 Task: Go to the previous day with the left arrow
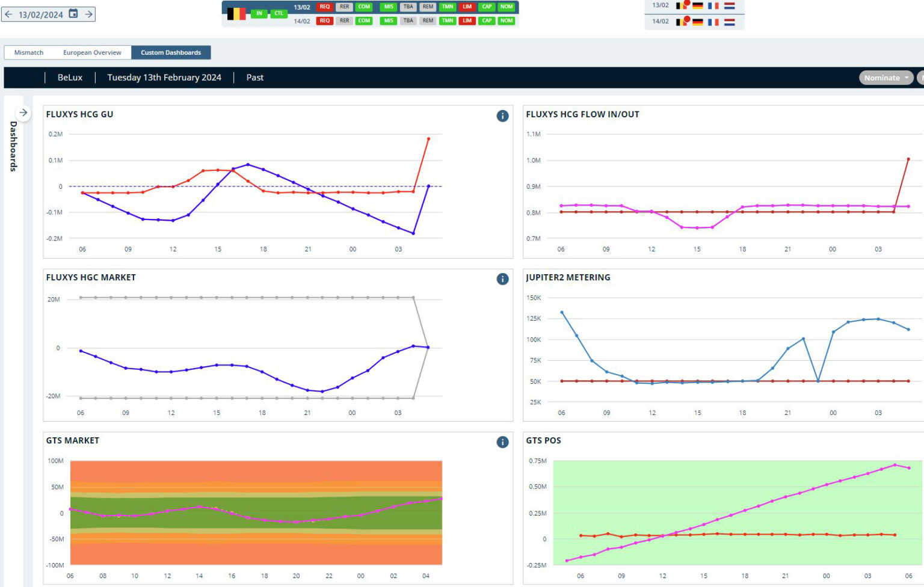[8, 13]
